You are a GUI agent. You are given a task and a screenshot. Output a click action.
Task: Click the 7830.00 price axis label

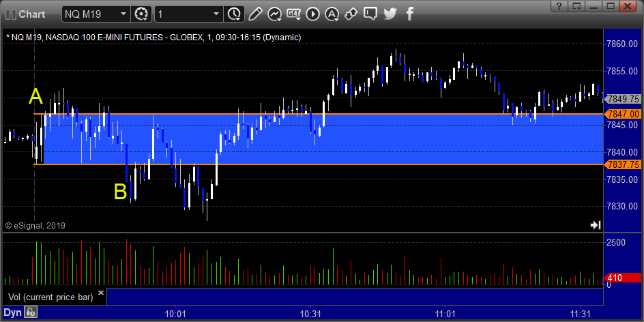click(x=623, y=207)
